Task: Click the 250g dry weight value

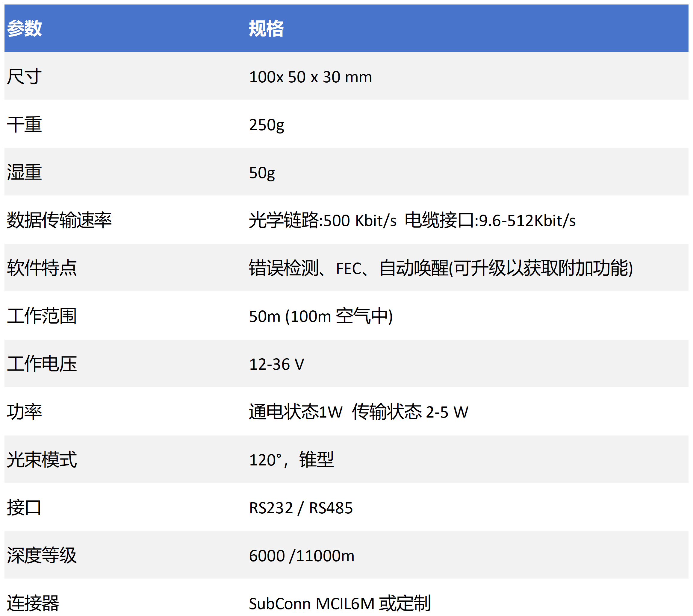Action: (x=267, y=125)
